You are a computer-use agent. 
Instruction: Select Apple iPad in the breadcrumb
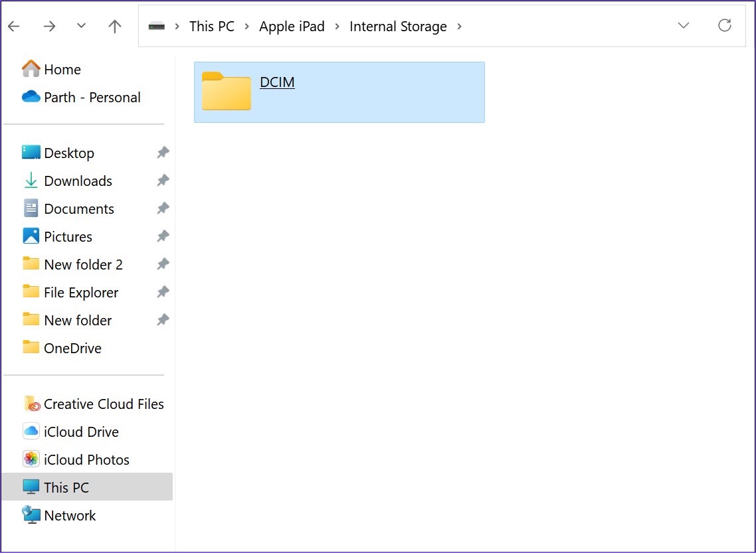[292, 26]
